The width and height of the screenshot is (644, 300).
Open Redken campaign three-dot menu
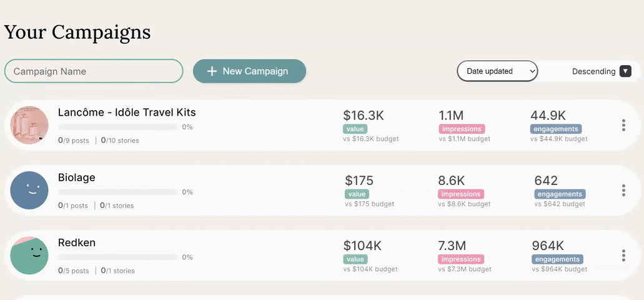click(623, 255)
